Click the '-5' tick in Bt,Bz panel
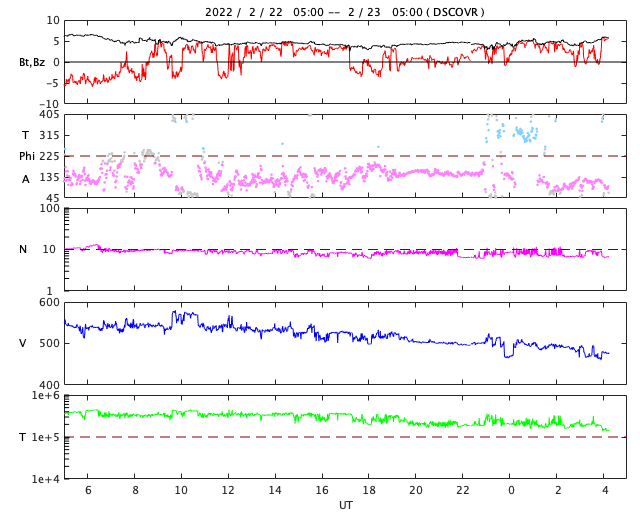This screenshot has width=640, height=512. coord(53,83)
